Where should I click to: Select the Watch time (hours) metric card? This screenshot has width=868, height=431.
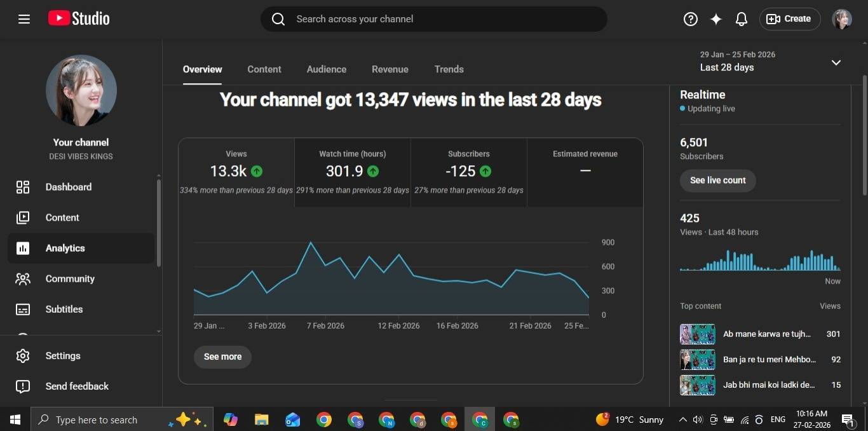[352, 172]
